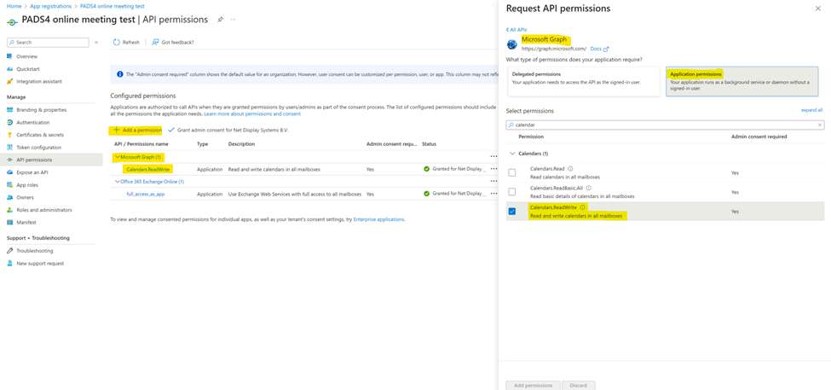Select Delegated permissions type

click(x=584, y=82)
